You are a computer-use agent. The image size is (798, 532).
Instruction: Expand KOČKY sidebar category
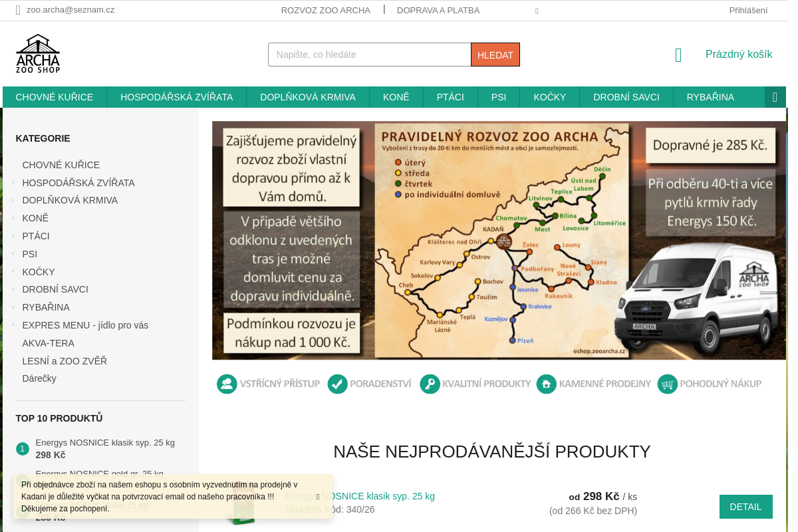(x=13, y=272)
